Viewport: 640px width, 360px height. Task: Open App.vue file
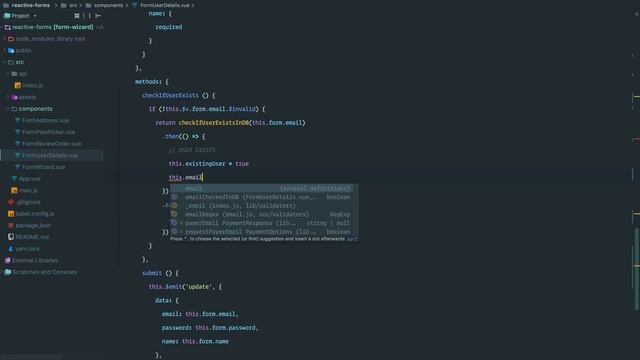[29, 179]
